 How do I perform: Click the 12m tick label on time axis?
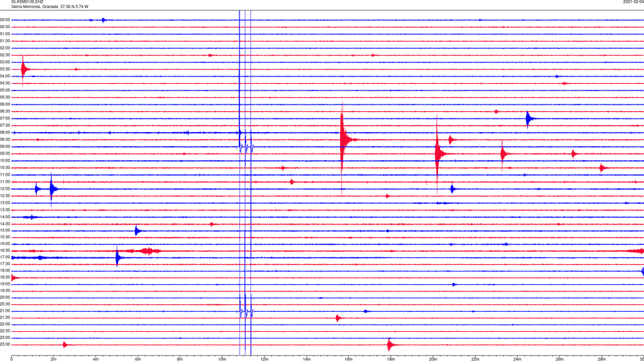coord(264,359)
